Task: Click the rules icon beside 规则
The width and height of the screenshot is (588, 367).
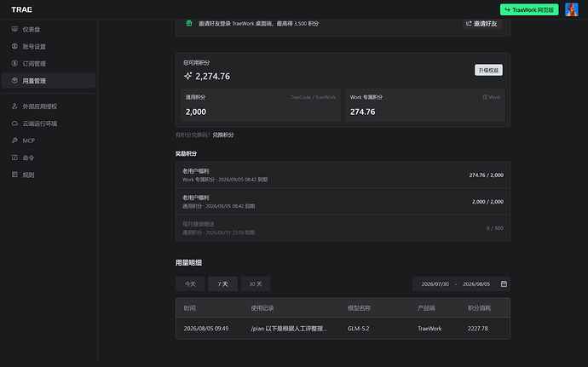Action: coord(14,175)
